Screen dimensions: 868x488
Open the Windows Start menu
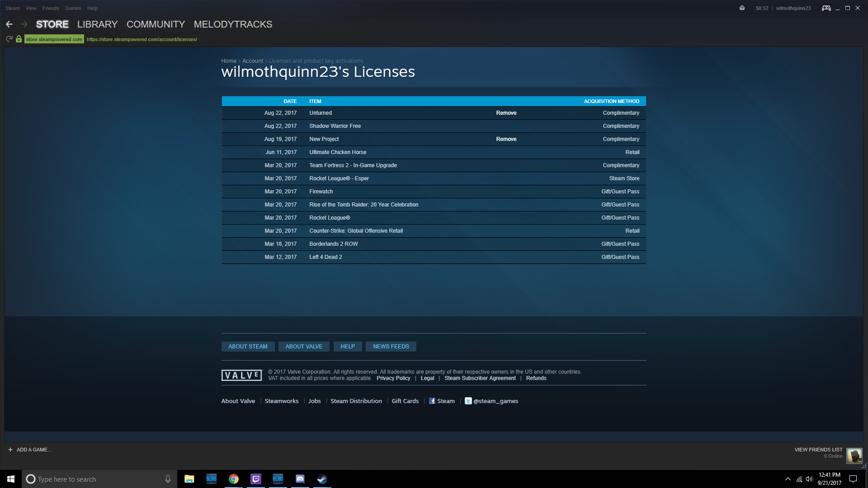click(x=11, y=479)
